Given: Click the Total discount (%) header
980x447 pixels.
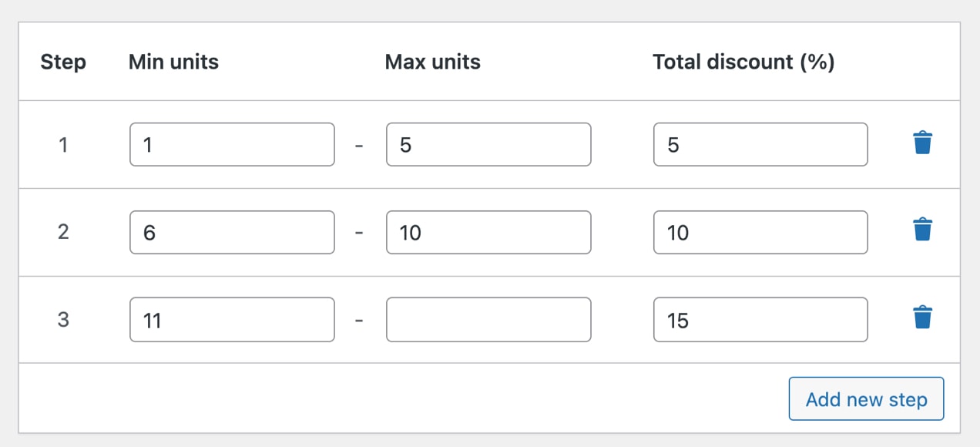Looking at the screenshot, I should click(743, 62).
